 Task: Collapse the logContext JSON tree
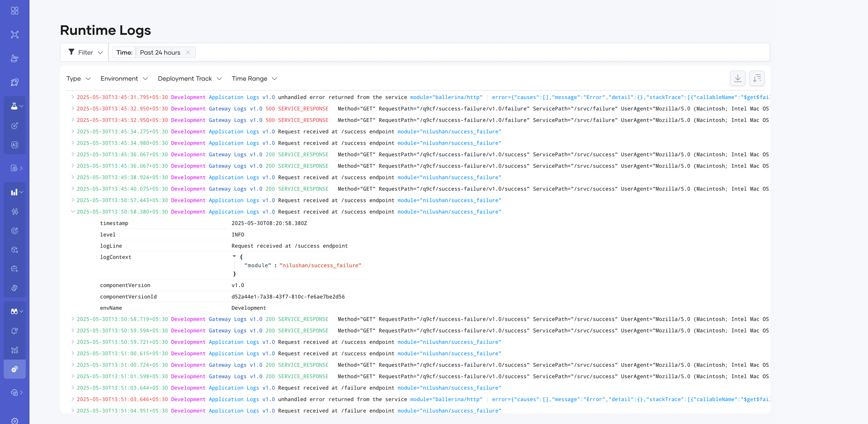234,256
